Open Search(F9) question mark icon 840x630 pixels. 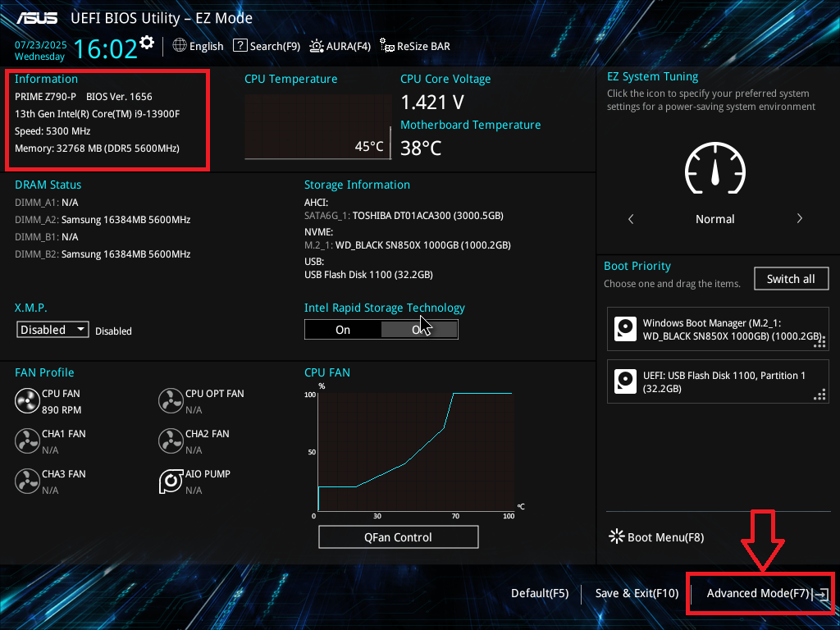coord(240,46)
